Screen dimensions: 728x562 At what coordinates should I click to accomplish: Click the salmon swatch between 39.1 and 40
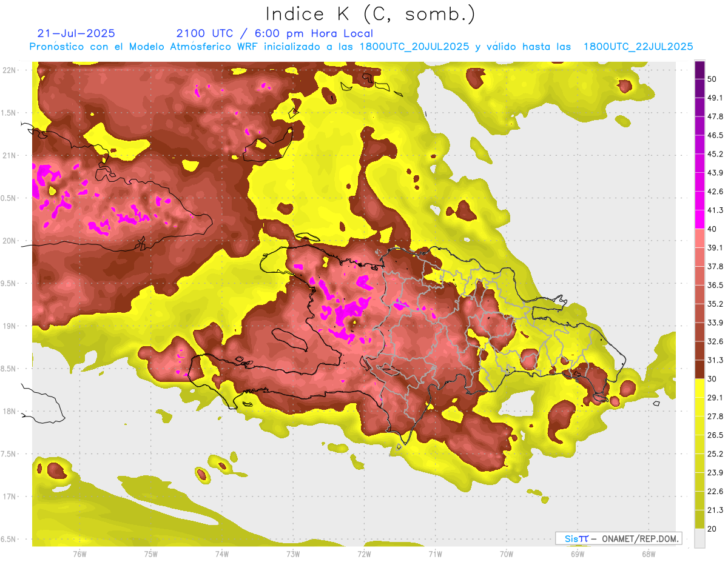click(699, 238)
